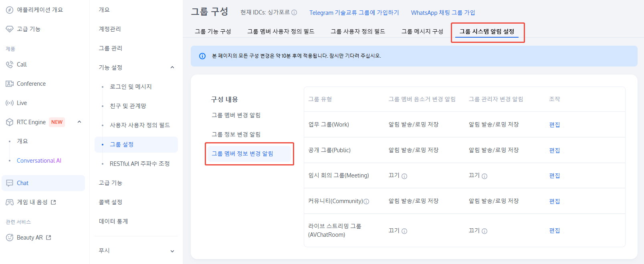
Task: Click the external link icon beside Beauty AR
Action: [x=48, y=238]
